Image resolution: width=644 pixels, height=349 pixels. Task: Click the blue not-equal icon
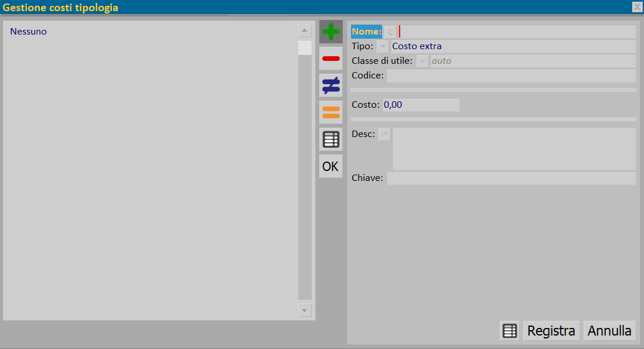tap(330, 85)
